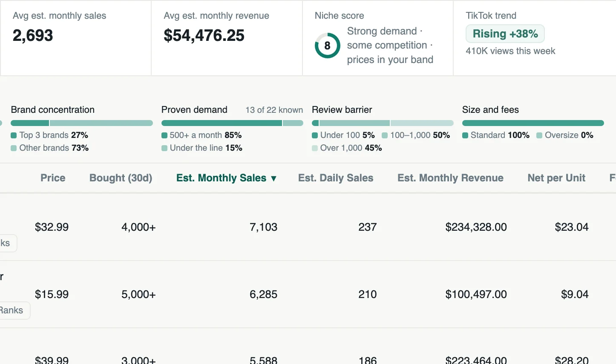Click the niche score 8 ring icon
The width and height of the screenshot is (616, 364).
327,46
